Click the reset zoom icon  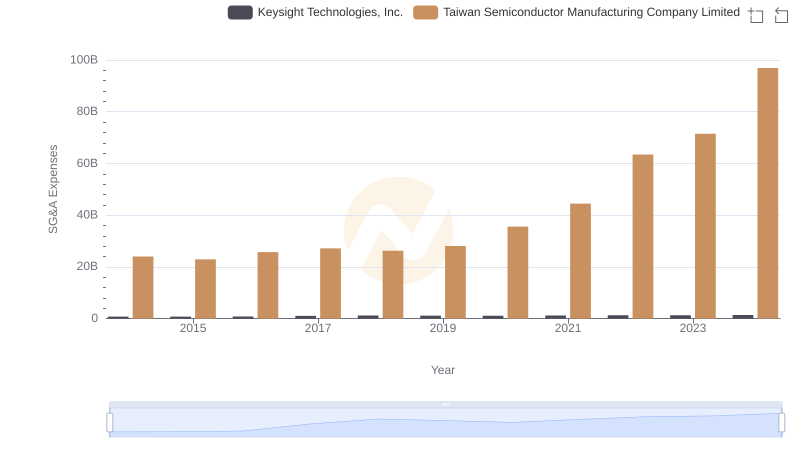click(781, 15)
